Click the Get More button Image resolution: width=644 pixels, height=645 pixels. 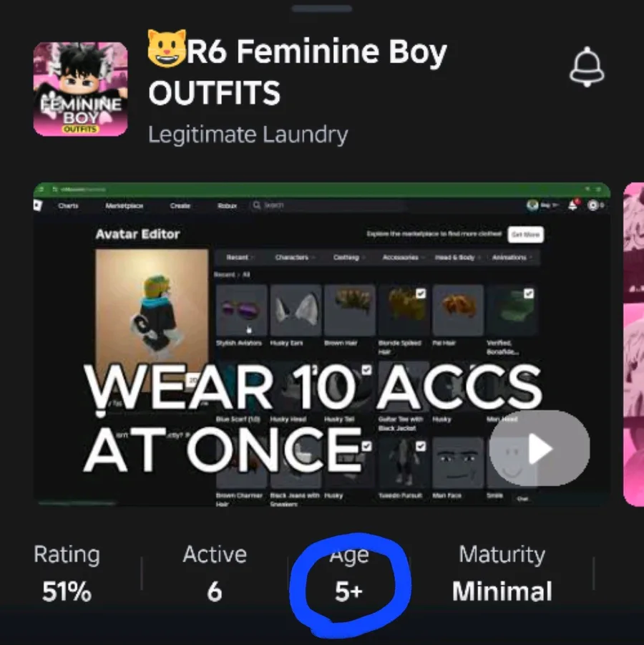(525, 235)
